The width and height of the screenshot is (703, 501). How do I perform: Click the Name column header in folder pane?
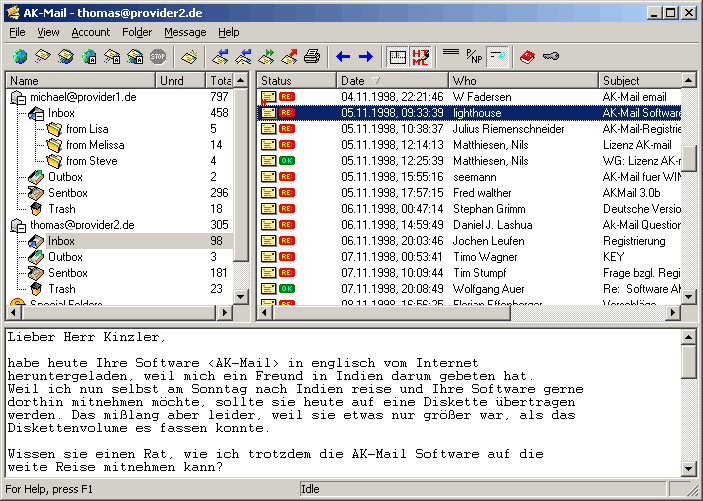click(x=81, y=81)
